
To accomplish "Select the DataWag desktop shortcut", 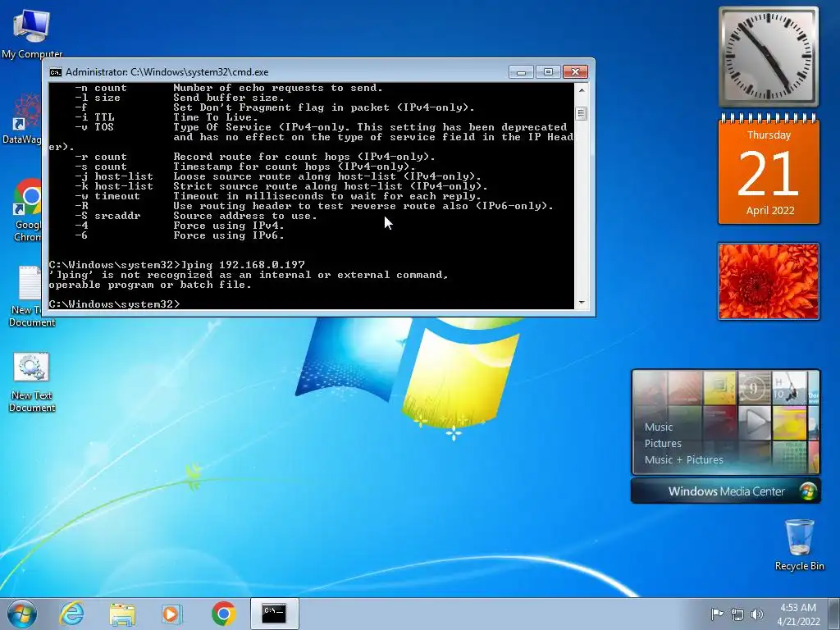I will coord(21,119).
